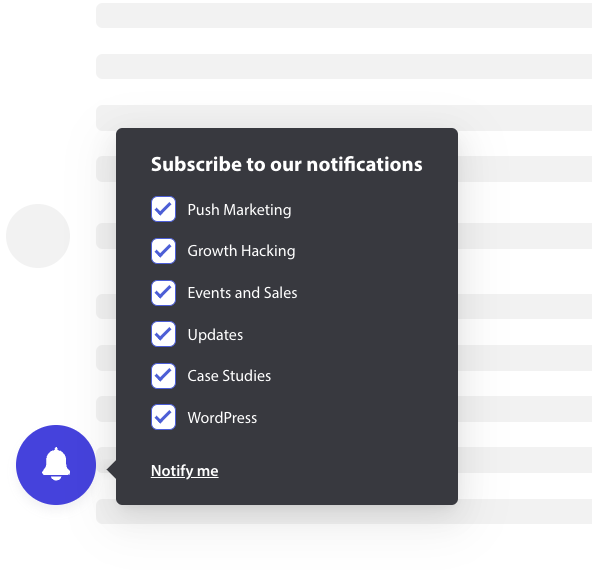592x570 pixels.
Task: Uncheck the Push Marketing checkbox
Action: point(163,209)
